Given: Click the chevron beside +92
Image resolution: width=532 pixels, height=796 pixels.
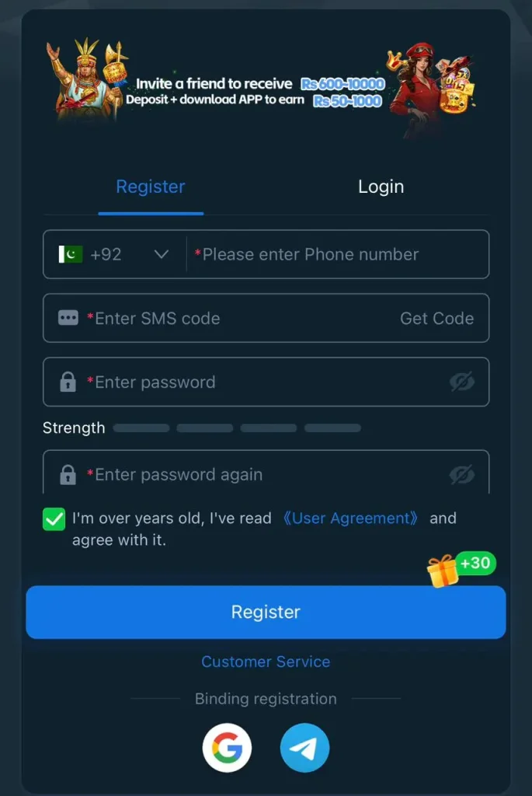Looking at the screenshot, I should (162, 254).
